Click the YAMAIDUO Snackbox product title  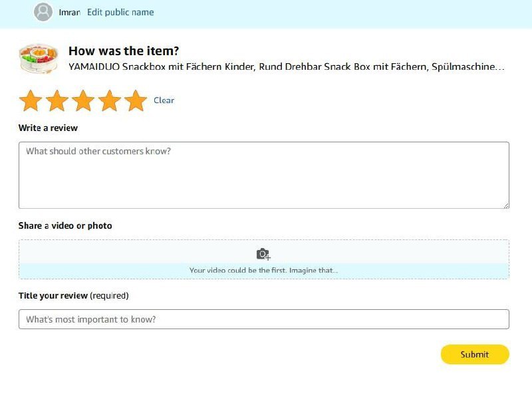pyautogui.click(x=286, y=67)
